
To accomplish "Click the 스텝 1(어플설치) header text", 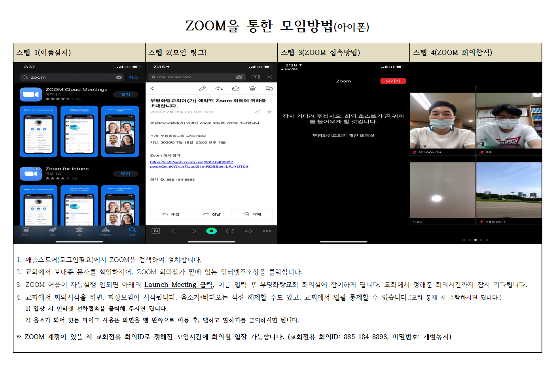I will (44, 53).
